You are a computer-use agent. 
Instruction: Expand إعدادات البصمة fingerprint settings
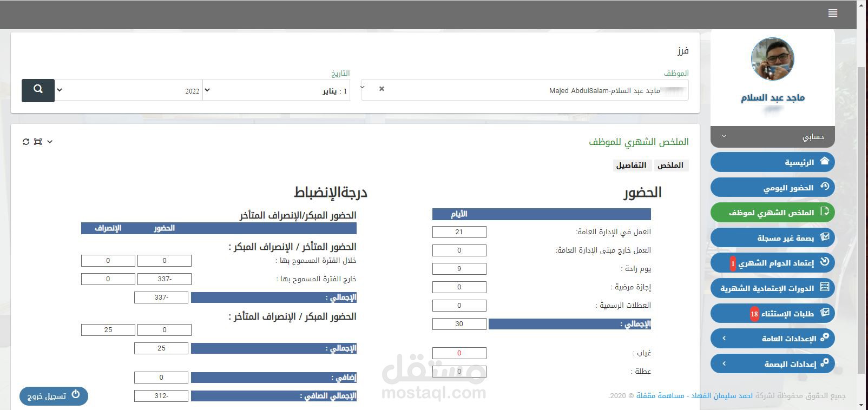(772, 363)
